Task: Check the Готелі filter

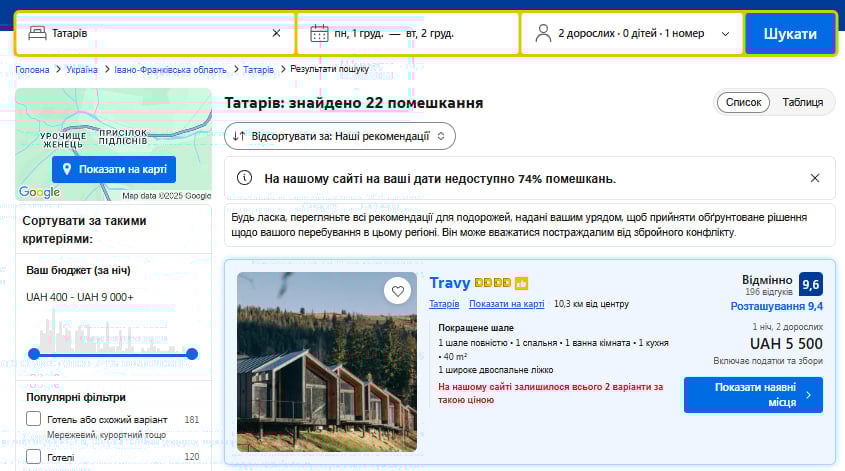Action: [33, 456]
